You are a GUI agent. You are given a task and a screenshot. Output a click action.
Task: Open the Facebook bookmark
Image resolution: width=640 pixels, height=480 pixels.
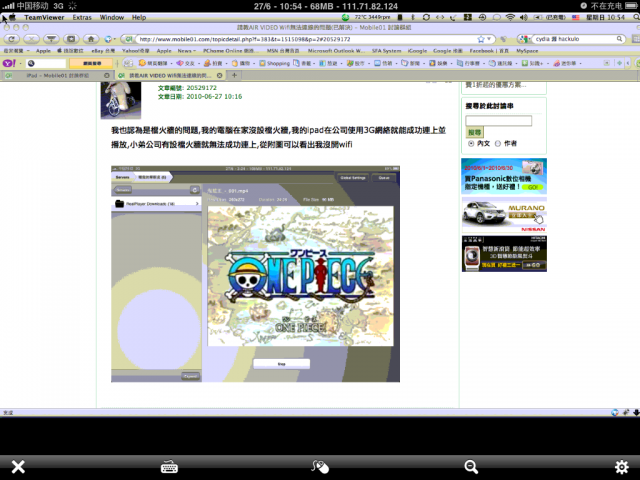(489, 51)
